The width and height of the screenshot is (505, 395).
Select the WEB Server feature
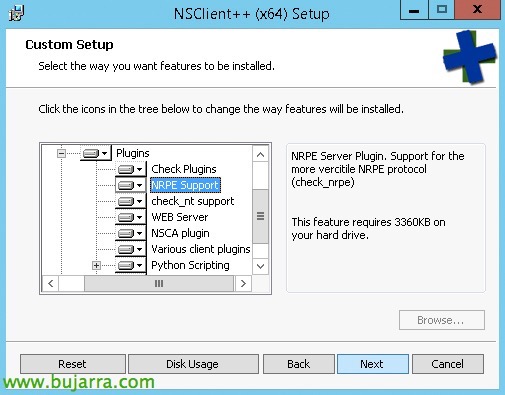(x=180, y=217)
